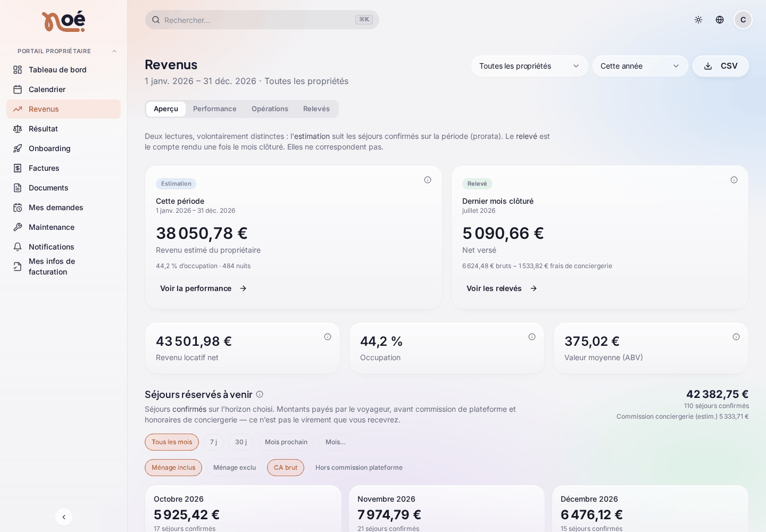Image resolution: width=766 pixels, height=532 pixels.
Task: Open the language globe icon
Action: pos(720,20)
